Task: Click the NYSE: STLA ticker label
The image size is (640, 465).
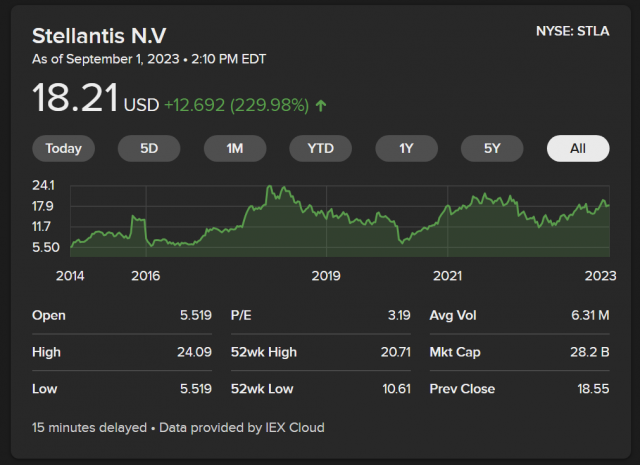Action: [x=573, y=31]
